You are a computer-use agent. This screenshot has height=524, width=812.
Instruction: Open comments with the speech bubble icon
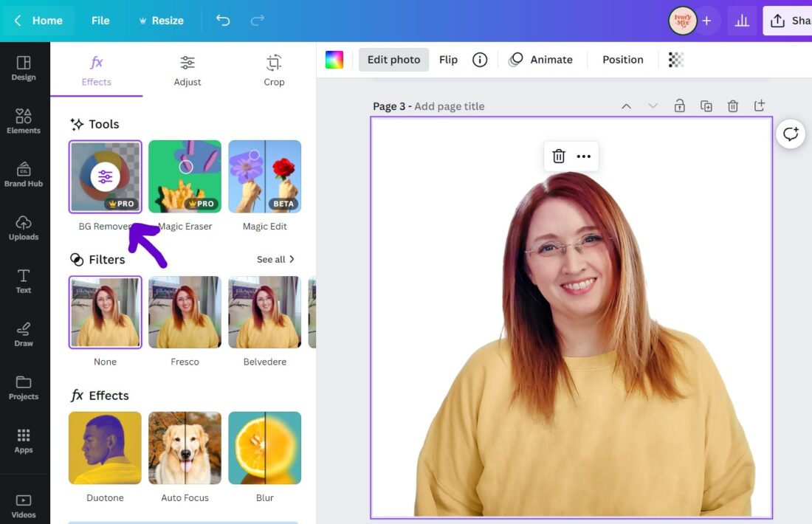click(791, 134)
